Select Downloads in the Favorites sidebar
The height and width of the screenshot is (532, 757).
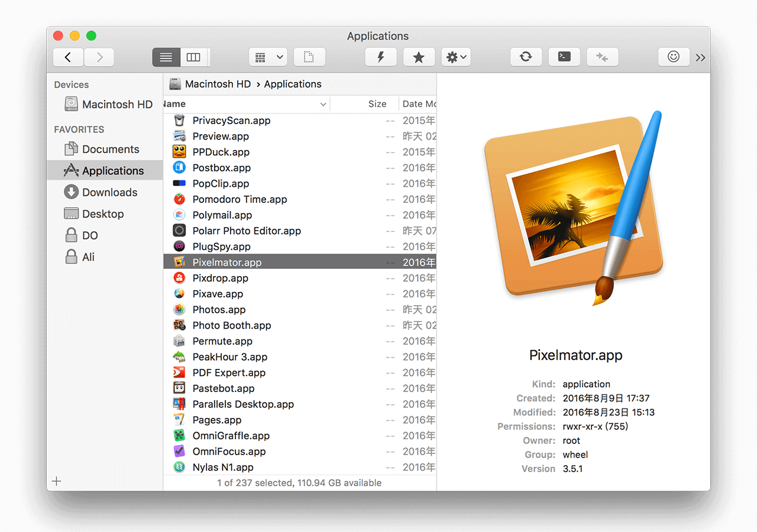pyautogui.click(x=109, y=192)
